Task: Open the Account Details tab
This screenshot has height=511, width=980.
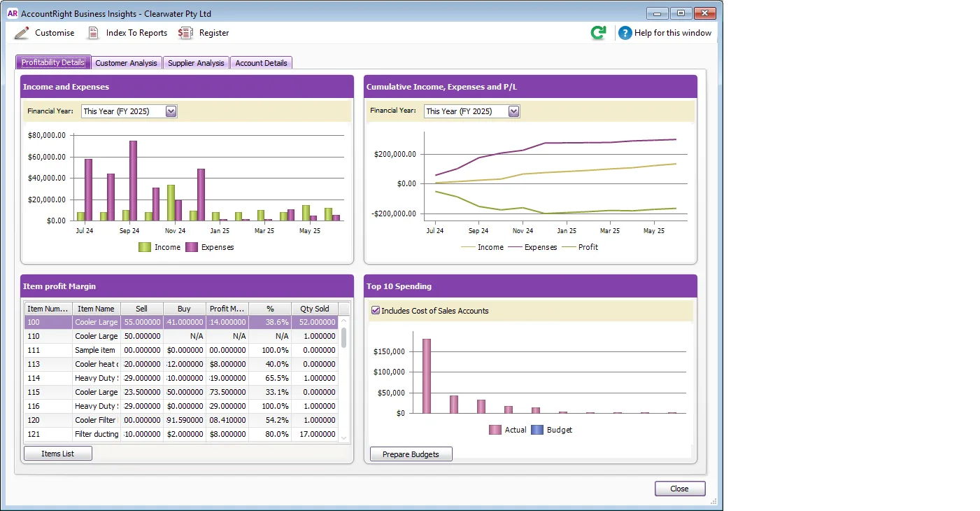Action: [262, 63]
